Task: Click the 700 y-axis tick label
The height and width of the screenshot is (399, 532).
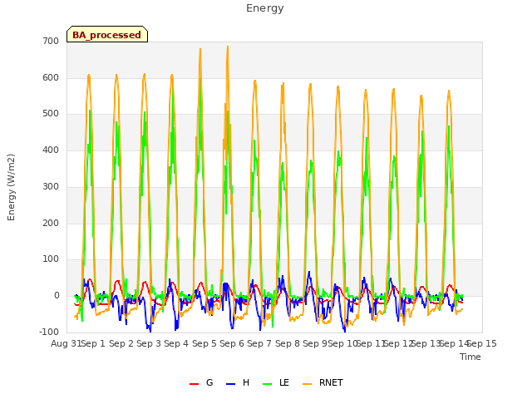Action: pyautogui.click(x=51, y=41)
